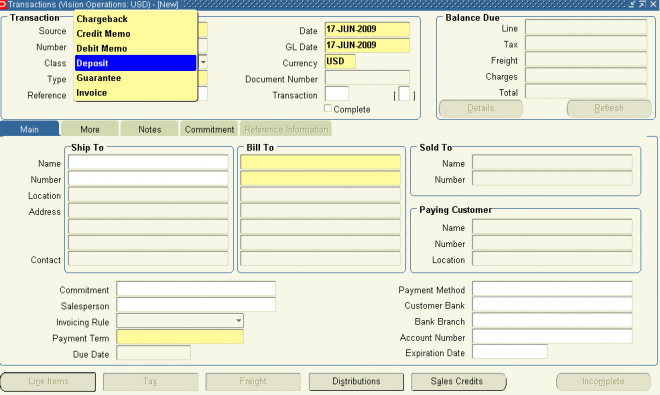
Task: Go to the Commitment tab
Action: point(209,129)
